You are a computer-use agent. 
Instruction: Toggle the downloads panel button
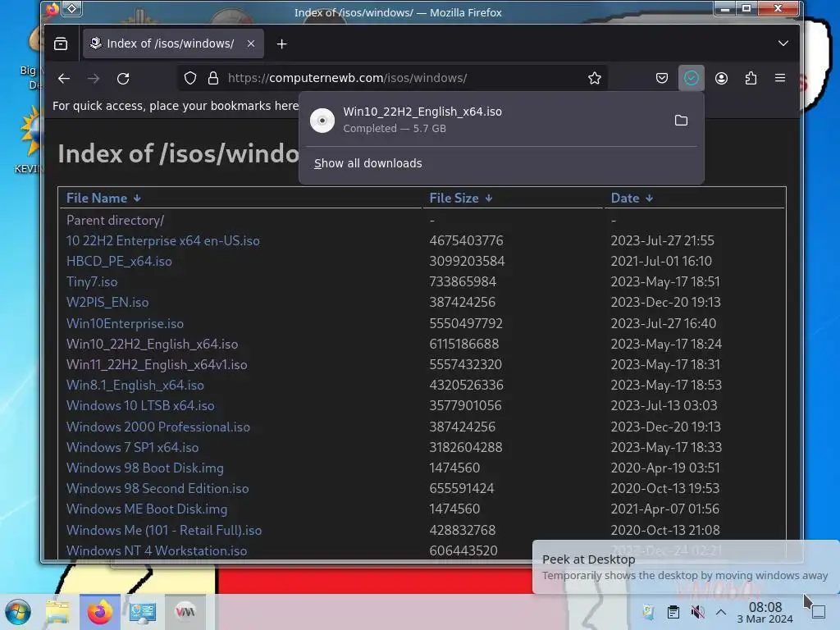pos(691,78)
